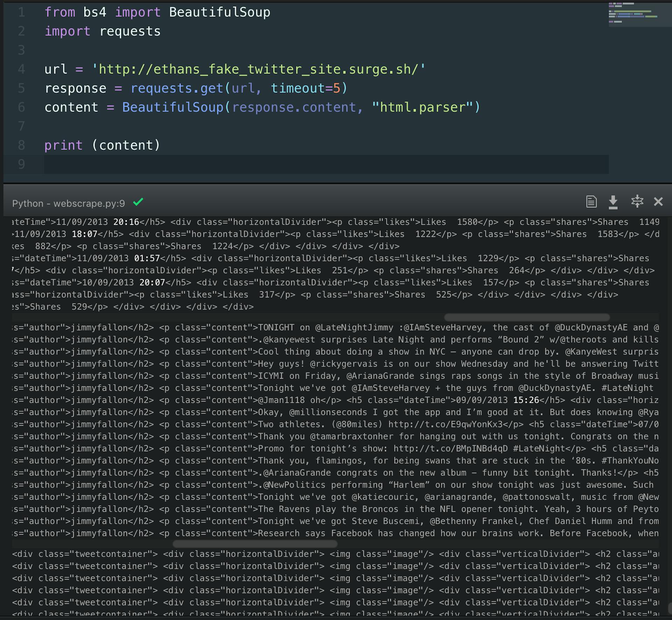Close the Python output console
Viewport: 672px width, 620px height.
659,202
